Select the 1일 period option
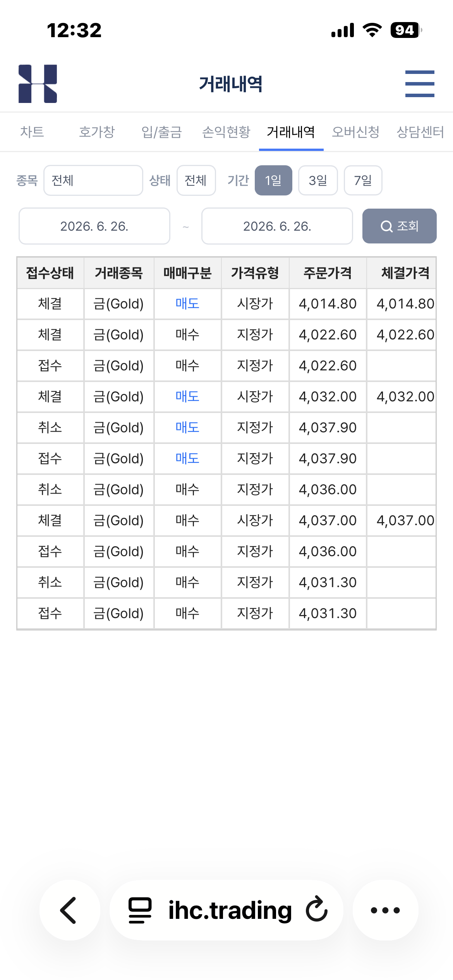Screen dimensions: 453x980 [x=273, y=180]
